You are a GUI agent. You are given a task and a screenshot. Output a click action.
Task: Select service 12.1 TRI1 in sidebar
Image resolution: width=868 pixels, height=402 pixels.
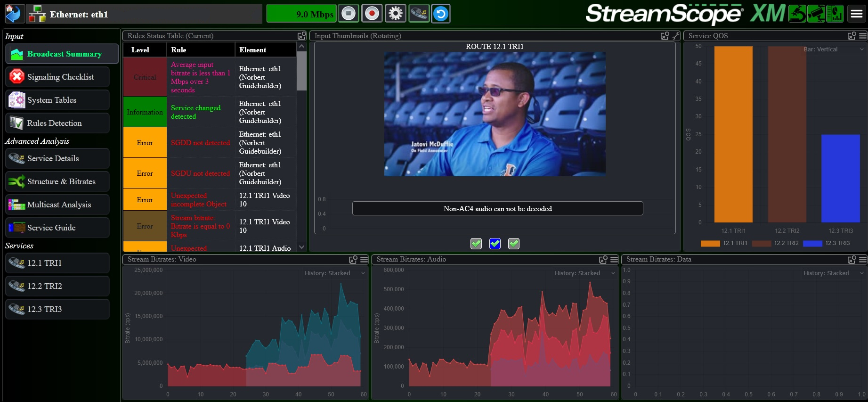coord(57,263)
